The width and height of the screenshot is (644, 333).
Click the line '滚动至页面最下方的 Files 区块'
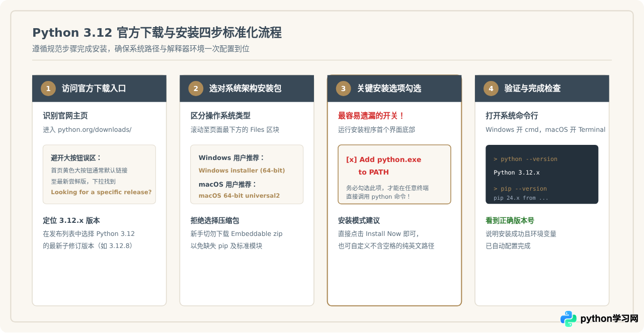click(x=235, y=130)
